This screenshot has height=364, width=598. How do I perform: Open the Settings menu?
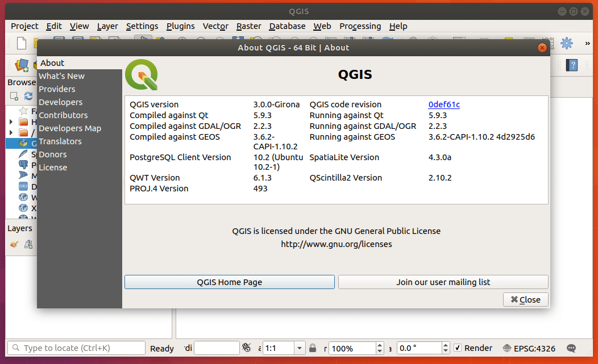coord(142,26)
